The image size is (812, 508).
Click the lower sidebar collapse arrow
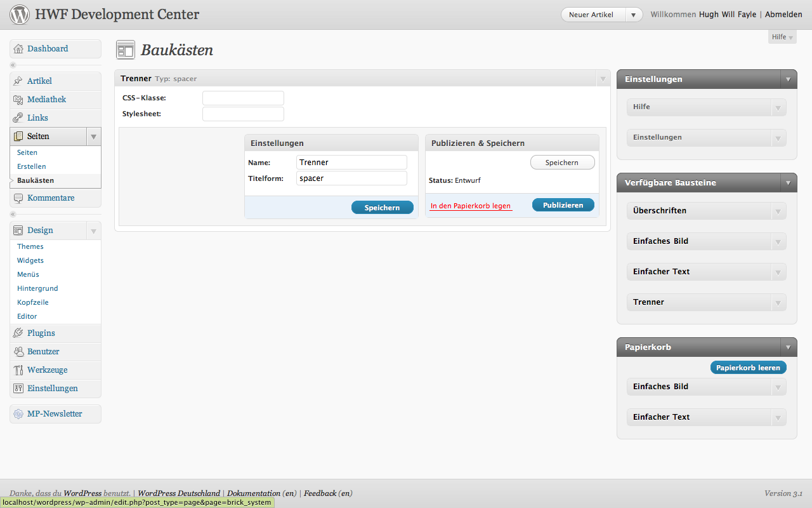pos(13,214)
